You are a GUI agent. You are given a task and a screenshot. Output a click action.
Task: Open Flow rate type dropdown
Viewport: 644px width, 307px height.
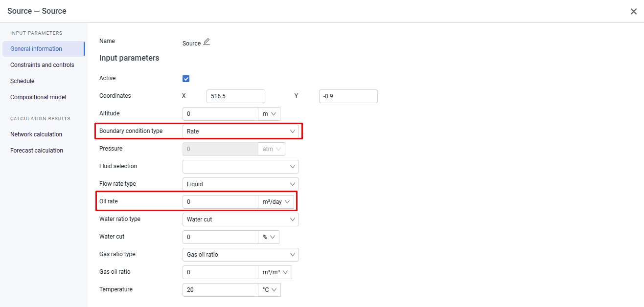point(240,184)
